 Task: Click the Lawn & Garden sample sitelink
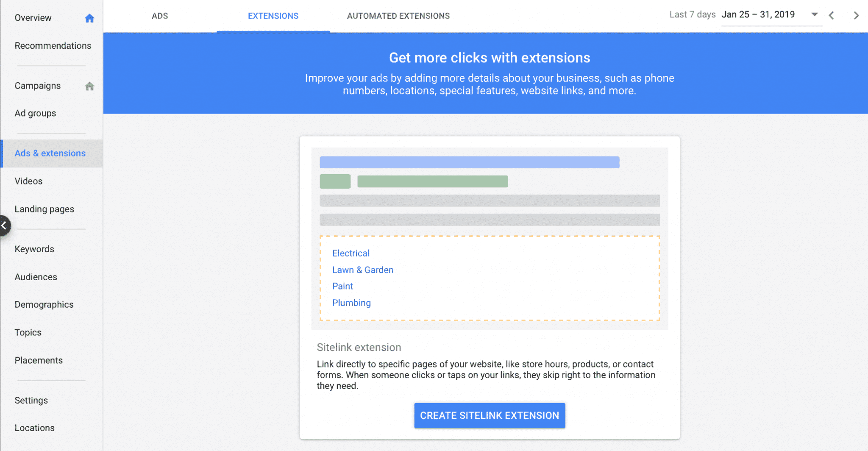click(363, 270)
